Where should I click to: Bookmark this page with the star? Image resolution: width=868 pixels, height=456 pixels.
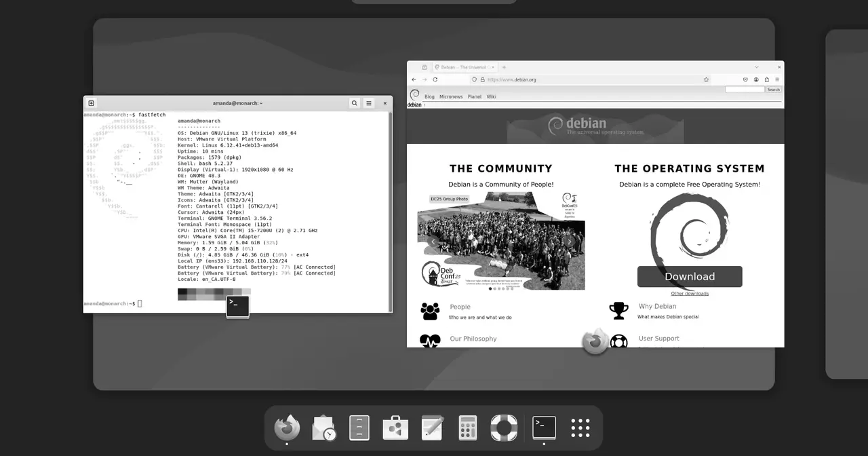click(706, 79)
